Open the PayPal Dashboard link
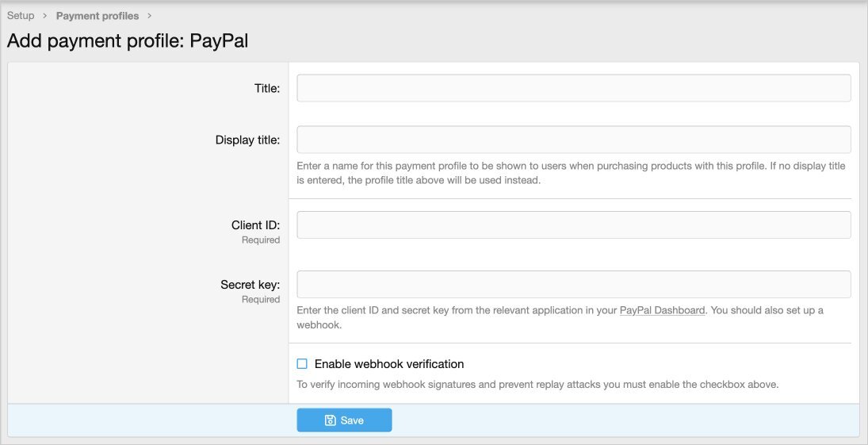 662,310
